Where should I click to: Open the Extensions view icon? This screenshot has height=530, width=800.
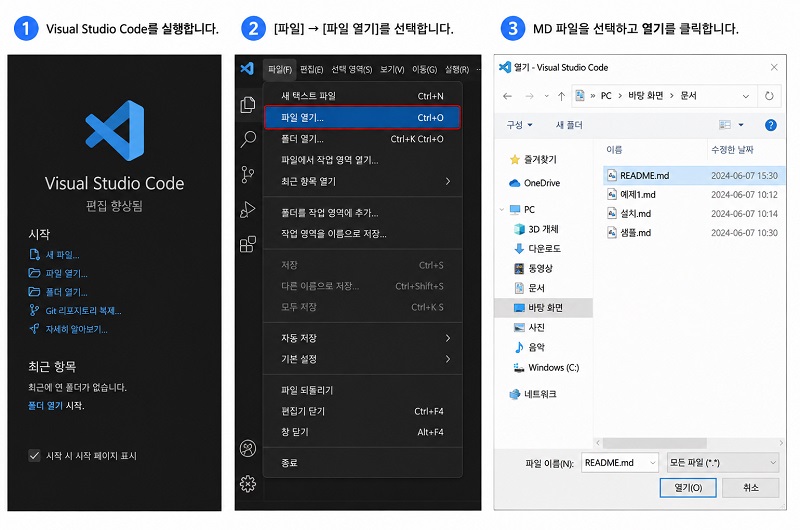pos(248,244)
